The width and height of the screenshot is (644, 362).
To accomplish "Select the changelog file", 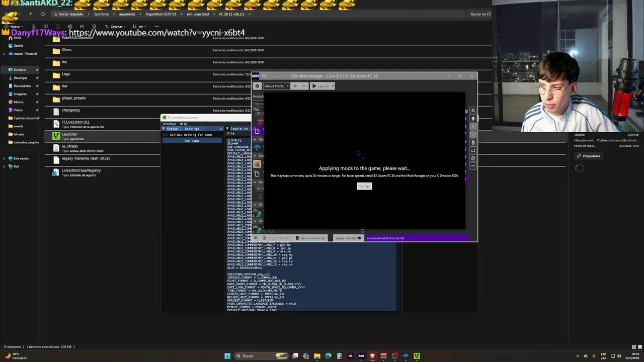I will pyautogui.click(x=70, y=111).
